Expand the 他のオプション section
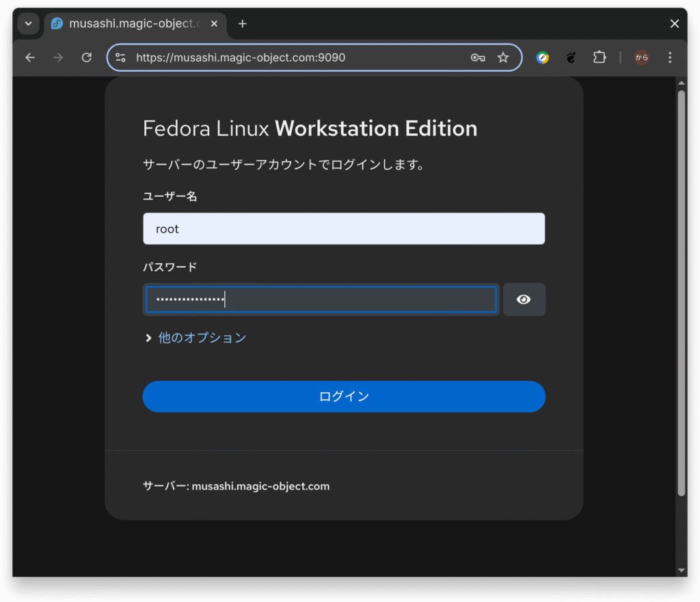This screenshot has width=700, height=602. (195, 338)
